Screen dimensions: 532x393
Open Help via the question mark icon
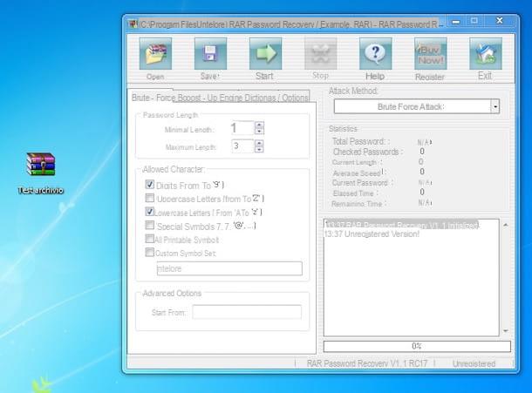coord(376,53)
